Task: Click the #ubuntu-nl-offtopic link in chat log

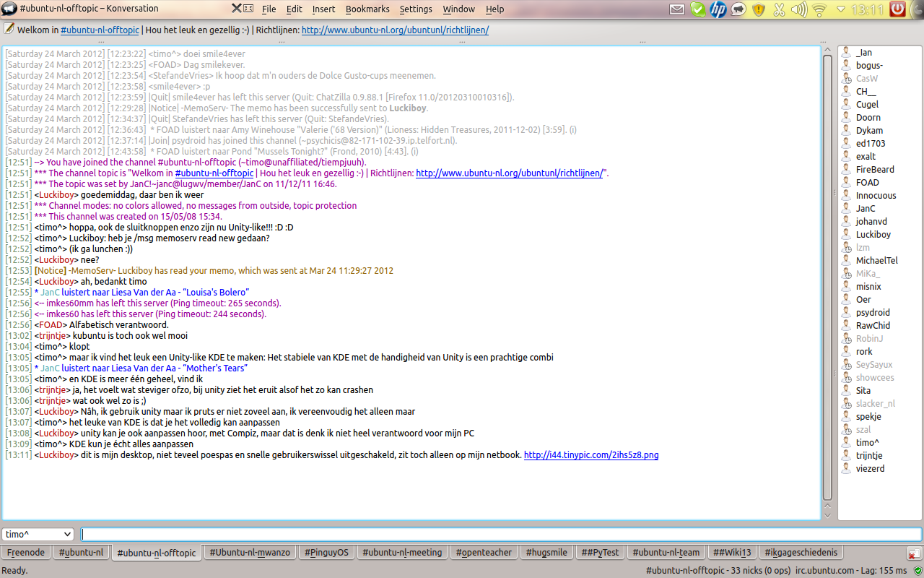Action: (x=214, y=173)
